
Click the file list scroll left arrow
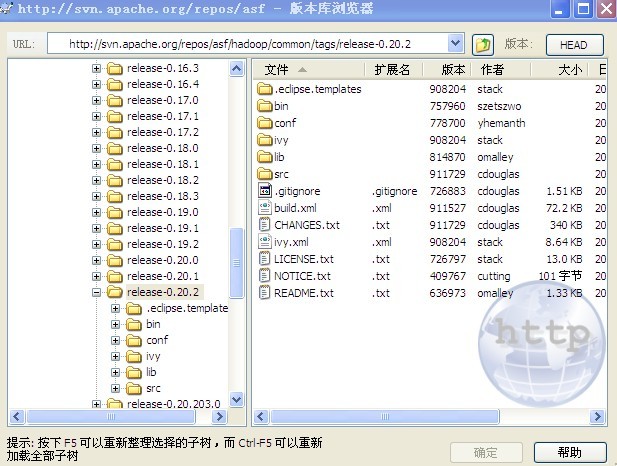coord(261,416)
